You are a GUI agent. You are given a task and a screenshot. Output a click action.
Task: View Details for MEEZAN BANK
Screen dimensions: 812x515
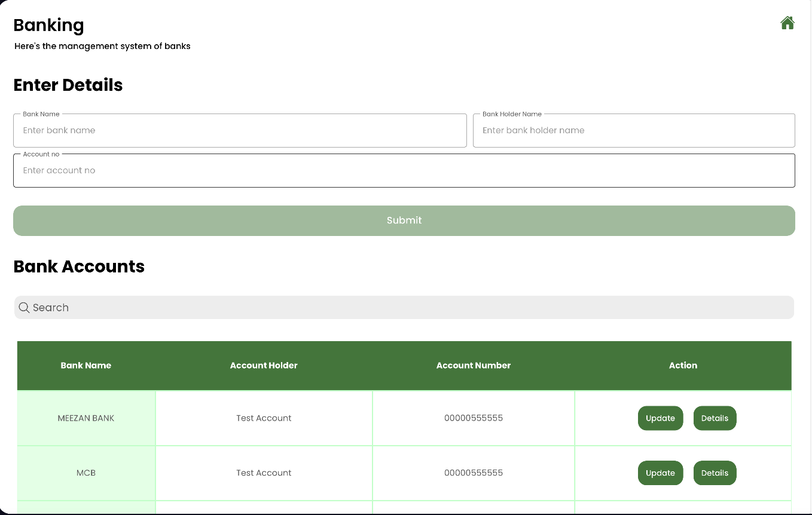coord(715,418)
